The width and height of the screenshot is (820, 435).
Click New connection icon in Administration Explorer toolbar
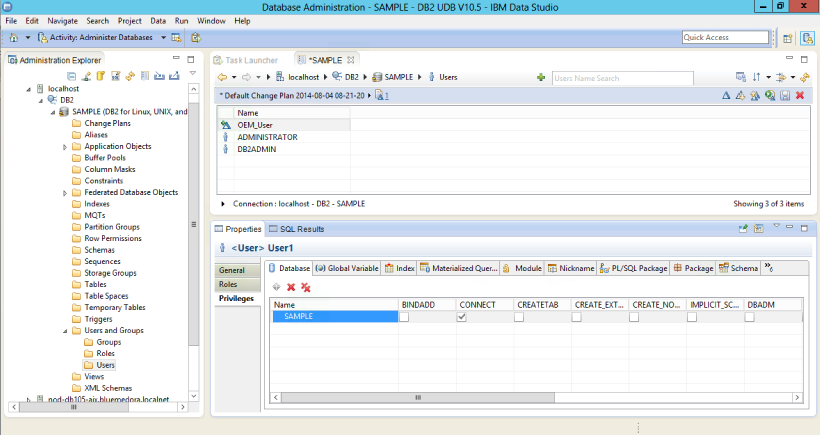coord(86,76)
